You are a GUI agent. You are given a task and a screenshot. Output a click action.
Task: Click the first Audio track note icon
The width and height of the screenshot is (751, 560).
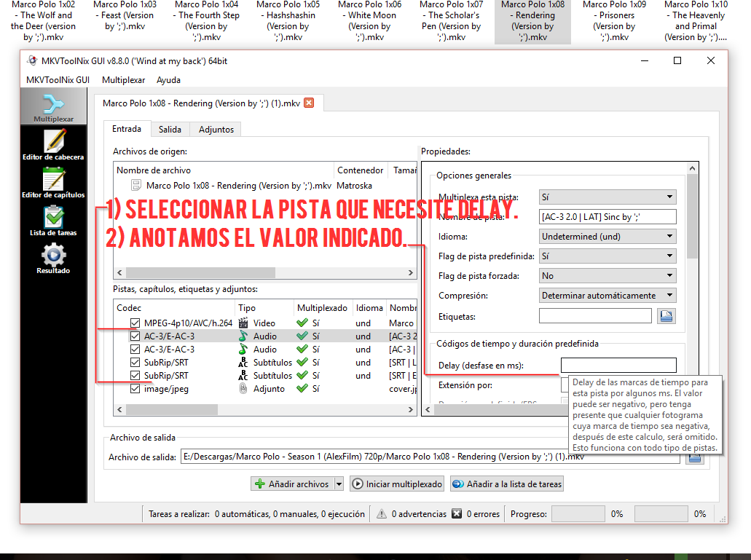click(x=243, y=336)
